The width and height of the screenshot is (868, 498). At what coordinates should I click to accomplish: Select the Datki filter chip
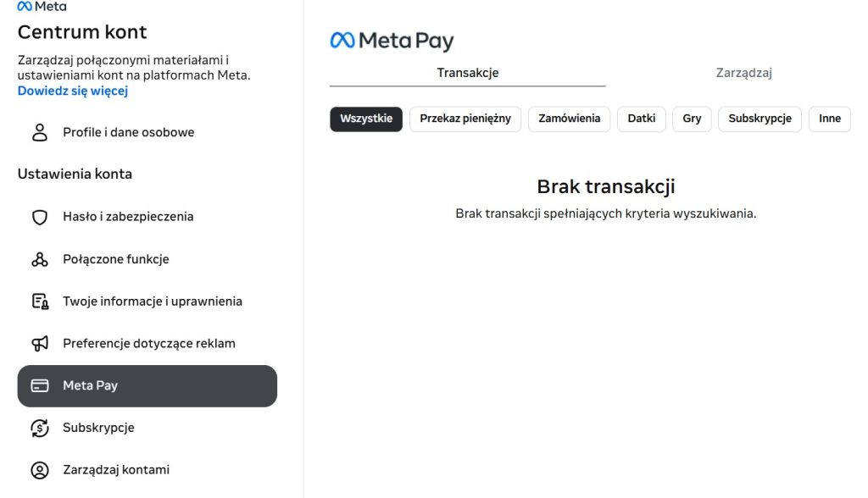(642, 119)
